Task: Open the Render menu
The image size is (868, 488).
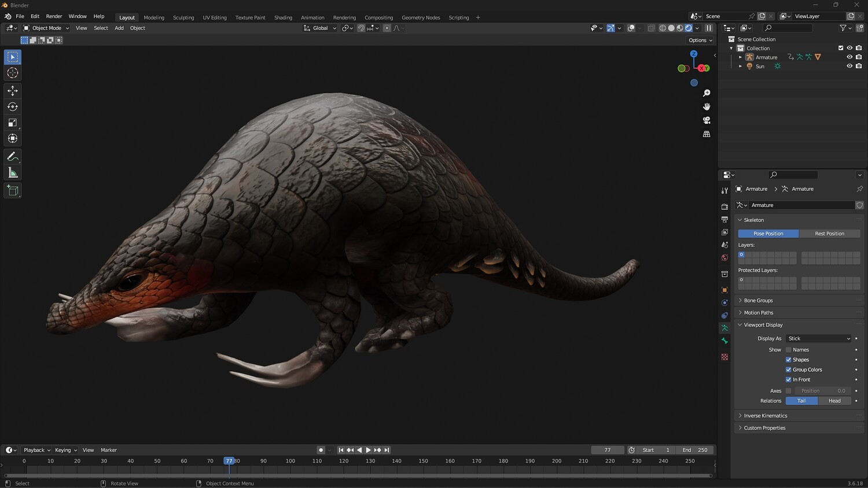Action: click(x=54, y=16)
